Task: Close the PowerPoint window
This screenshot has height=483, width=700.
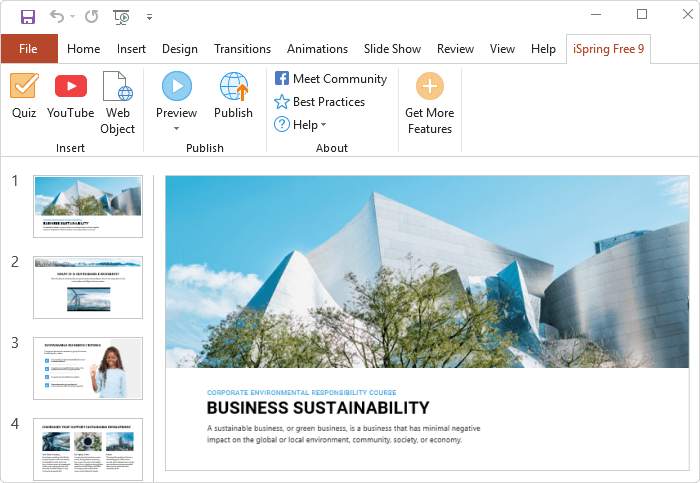Action: click(x=688, y=14)
